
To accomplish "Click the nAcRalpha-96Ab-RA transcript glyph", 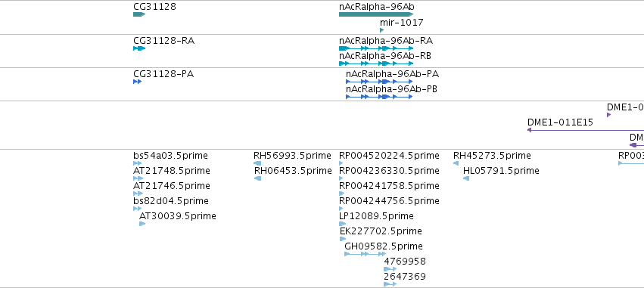I will [x=376, y=48].
